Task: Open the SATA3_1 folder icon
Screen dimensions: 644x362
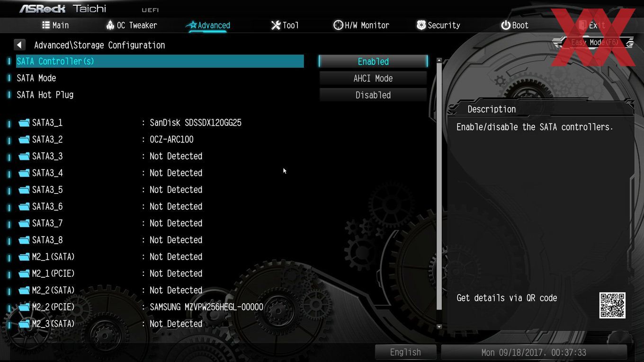Action: tap(24, 123)
